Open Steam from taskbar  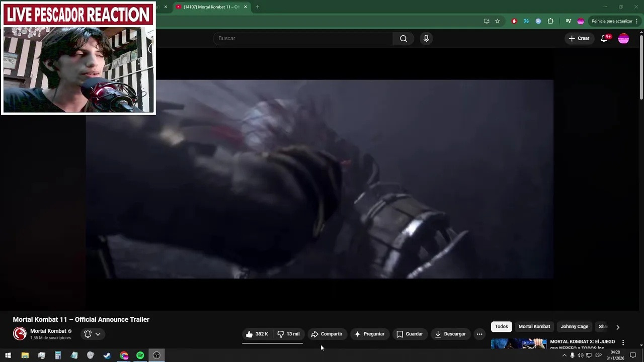(107, 355)
